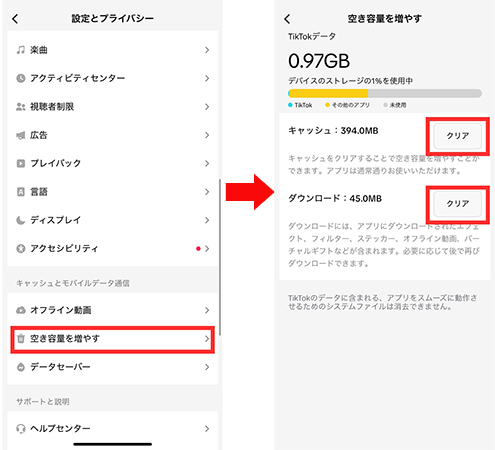The image size is (495, 450).
Task: Select the アクティビティセンター menu entry
Action: point(113,78)
